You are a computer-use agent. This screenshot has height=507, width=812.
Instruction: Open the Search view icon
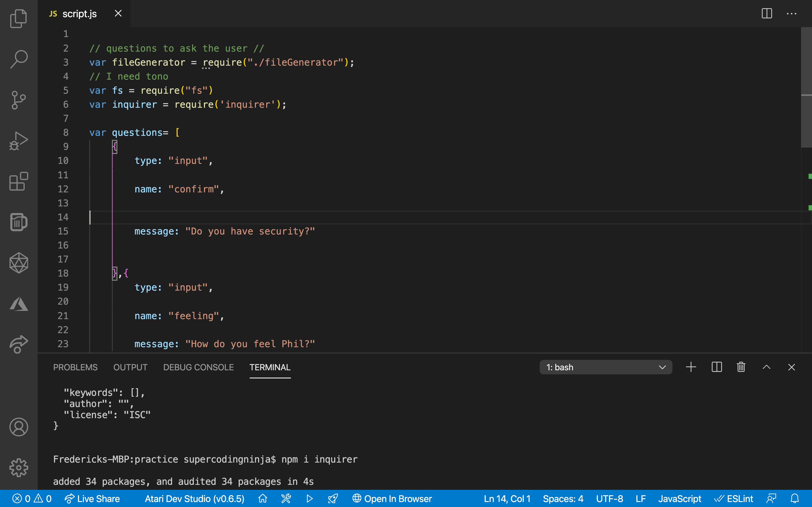18,59
